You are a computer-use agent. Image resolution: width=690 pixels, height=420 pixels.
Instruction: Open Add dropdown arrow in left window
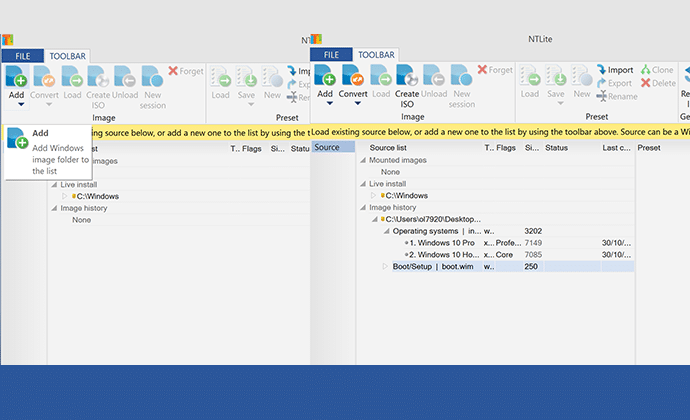click(21, 104)
